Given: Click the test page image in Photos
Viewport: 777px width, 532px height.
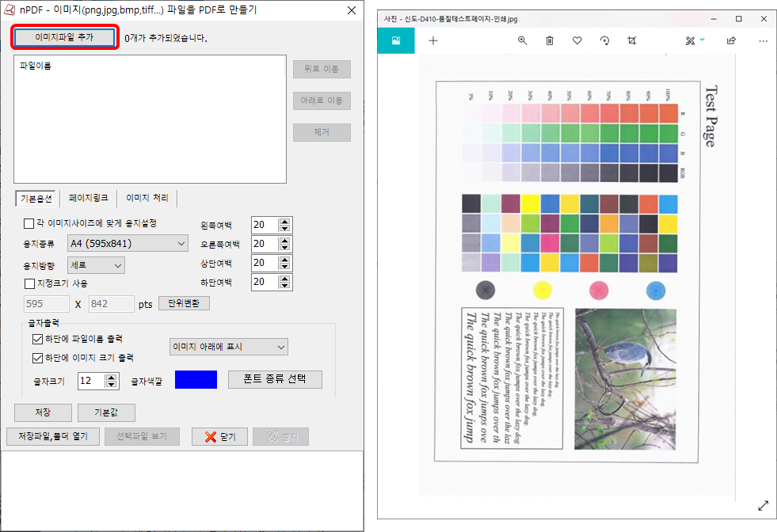Looking at the screenshot, I should coord(577,275).
